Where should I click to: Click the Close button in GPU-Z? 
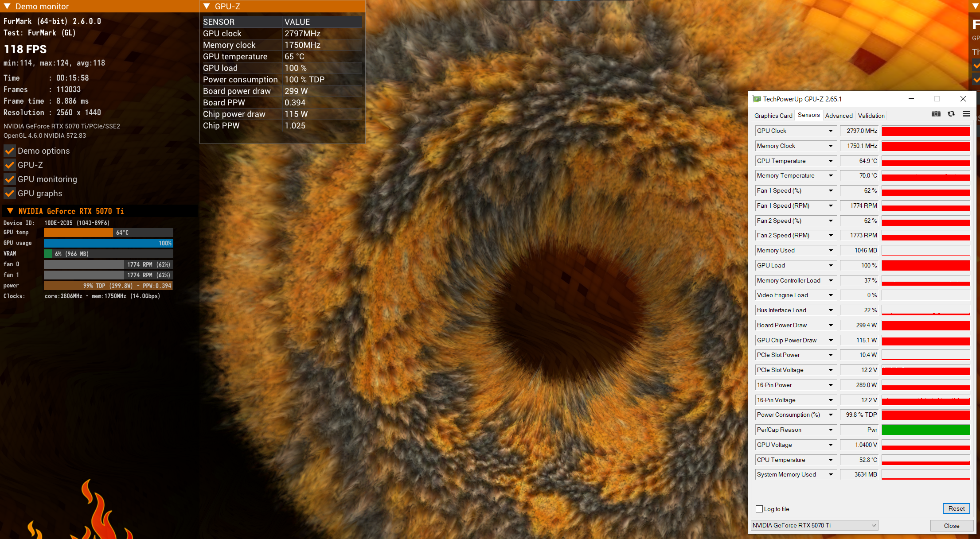[951, 526]
